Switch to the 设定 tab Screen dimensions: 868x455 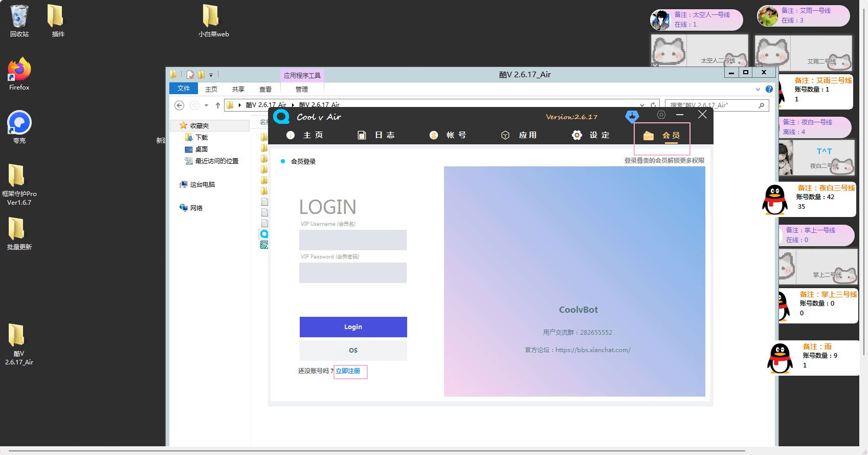pyautogui.click(x=591, y=135)
